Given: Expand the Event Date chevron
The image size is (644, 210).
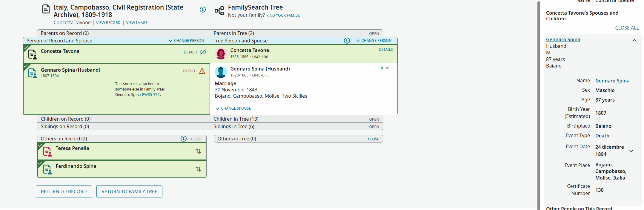Looking at the screenshot, I should click(631, 151).
